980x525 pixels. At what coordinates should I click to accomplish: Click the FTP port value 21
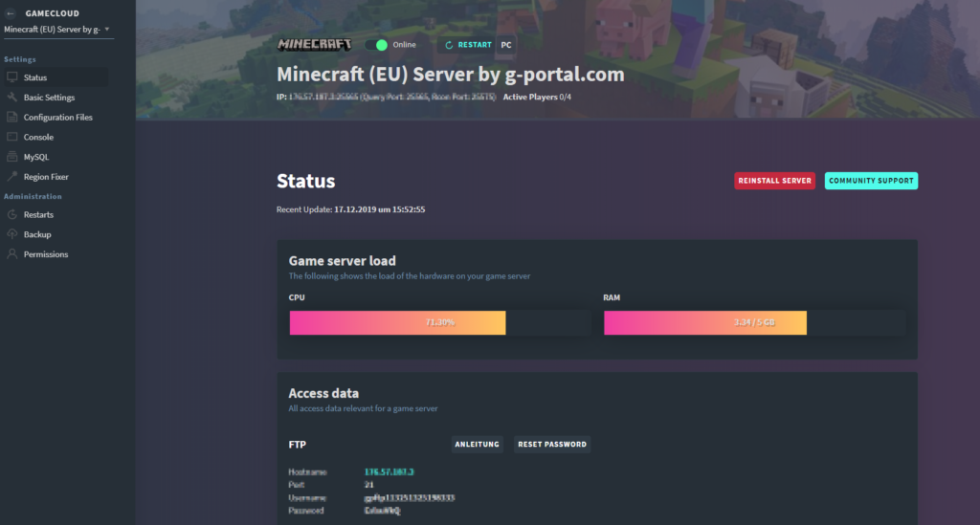pyautogui.click(x=368, y=485)
